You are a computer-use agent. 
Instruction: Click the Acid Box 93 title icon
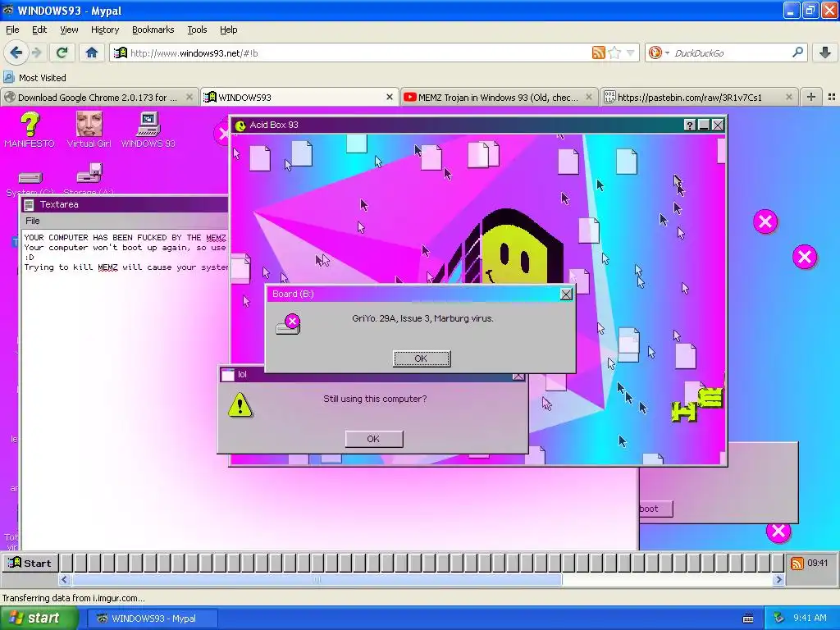(x=240, y=126)
